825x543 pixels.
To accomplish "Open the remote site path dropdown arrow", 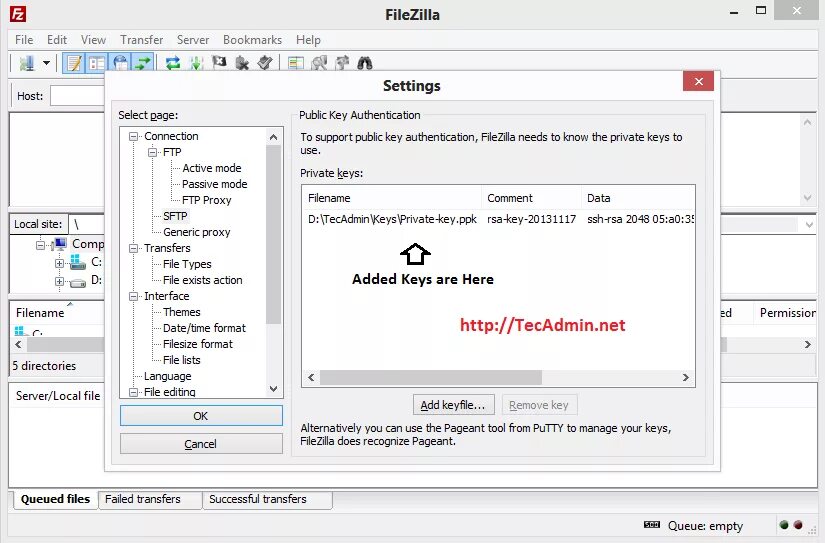I will coord(809,225).
